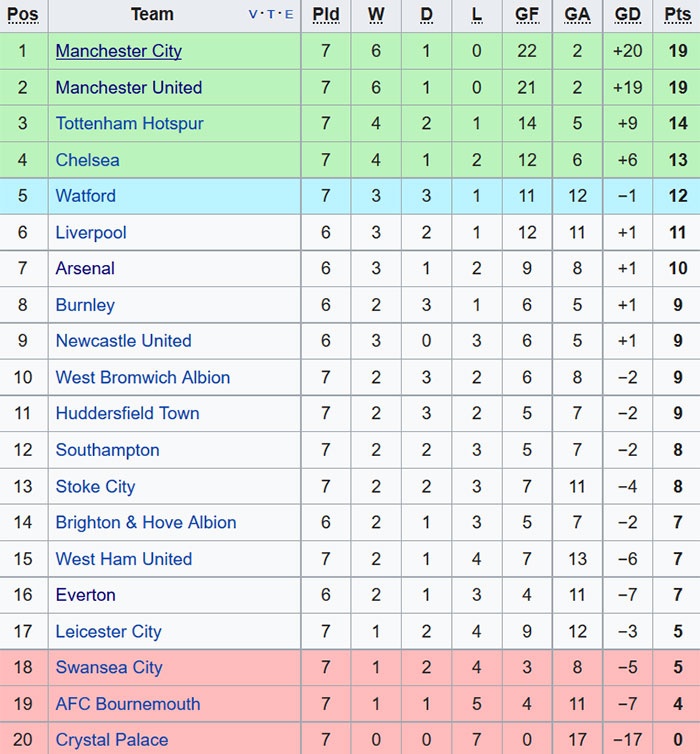
Task: Open West Bromwich Albion link
Action: tap(142, 377)
